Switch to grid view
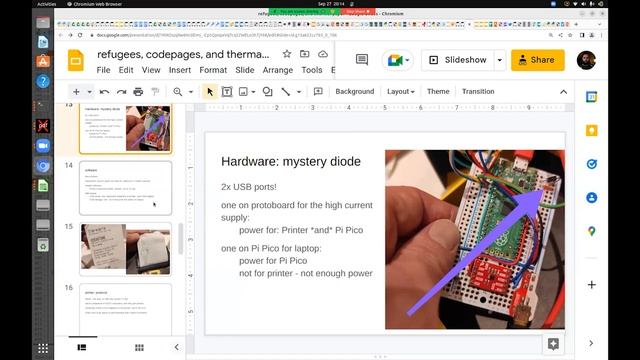Viewport: 640px width, 360px height. [139, 347]
